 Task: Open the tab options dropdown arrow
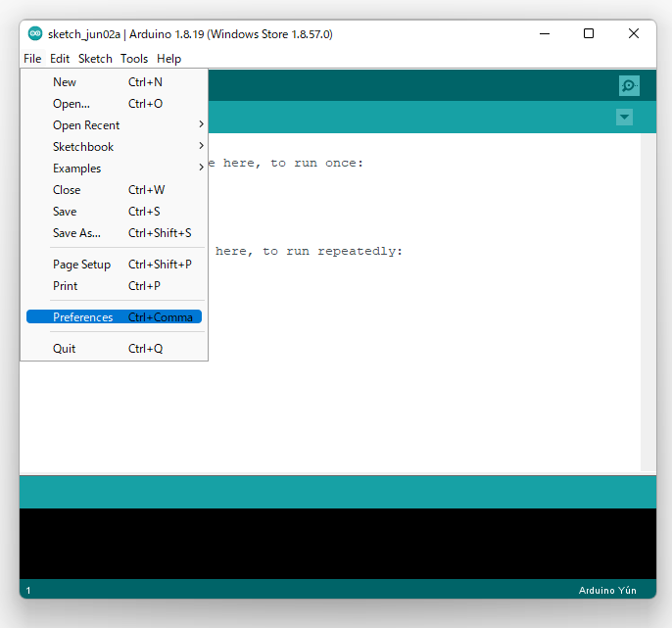[x=624, y=117]
